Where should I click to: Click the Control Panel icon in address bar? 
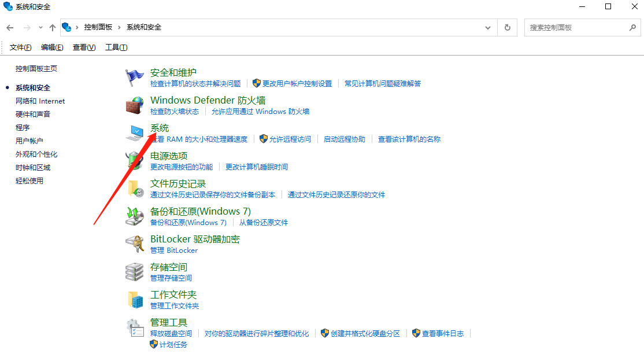[x=66, y=28]
